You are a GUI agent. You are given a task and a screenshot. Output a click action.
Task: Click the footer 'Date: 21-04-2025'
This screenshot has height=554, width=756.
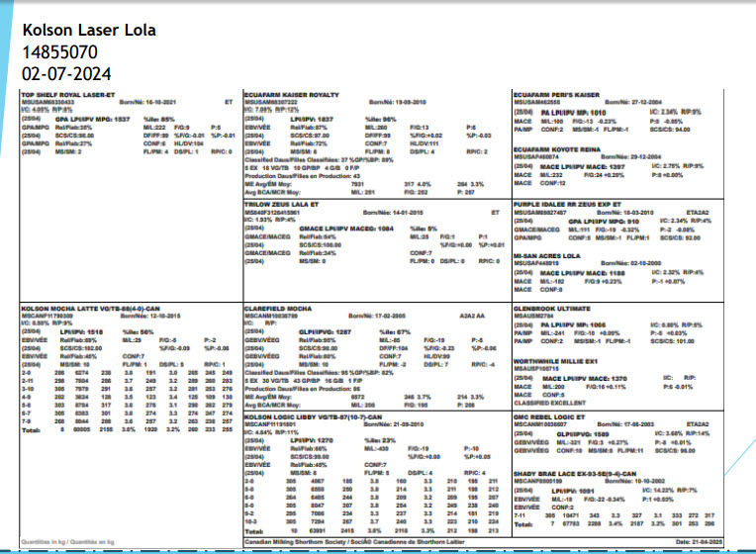tap(700, 542)
